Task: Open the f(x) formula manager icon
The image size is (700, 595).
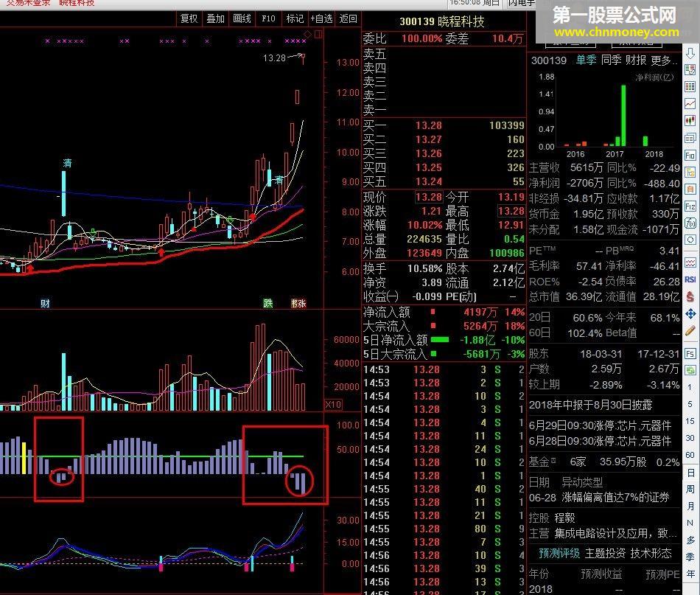Action: point(690,223)
